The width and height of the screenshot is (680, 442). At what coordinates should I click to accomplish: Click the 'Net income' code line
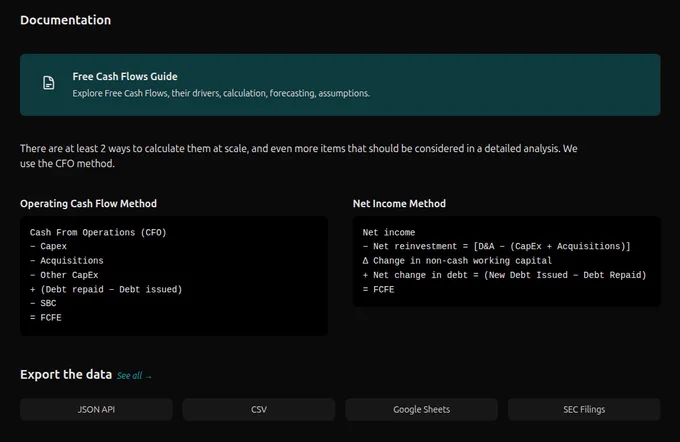tap(389, 232)
